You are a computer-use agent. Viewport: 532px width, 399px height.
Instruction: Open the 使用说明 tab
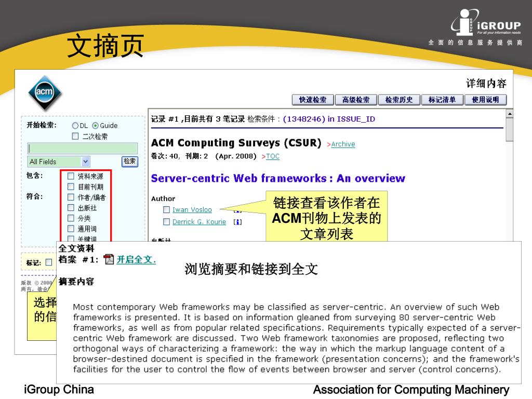click(486, 100)
